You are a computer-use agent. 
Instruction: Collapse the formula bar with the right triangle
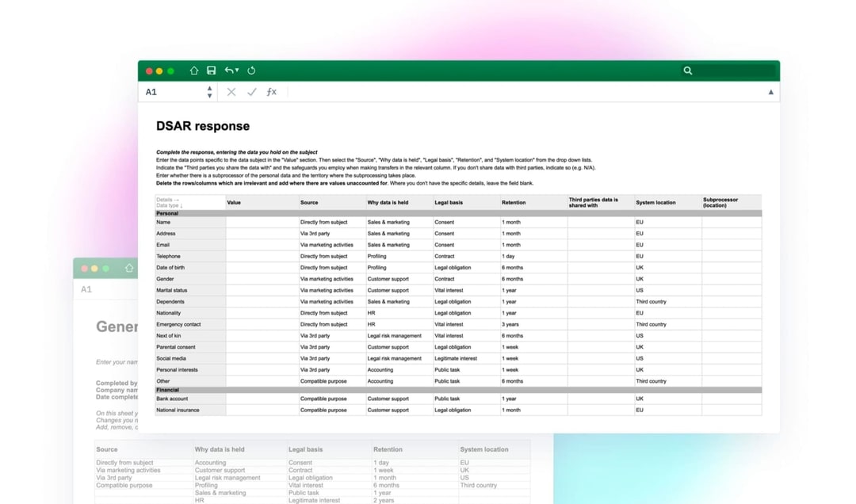(770, 92)
